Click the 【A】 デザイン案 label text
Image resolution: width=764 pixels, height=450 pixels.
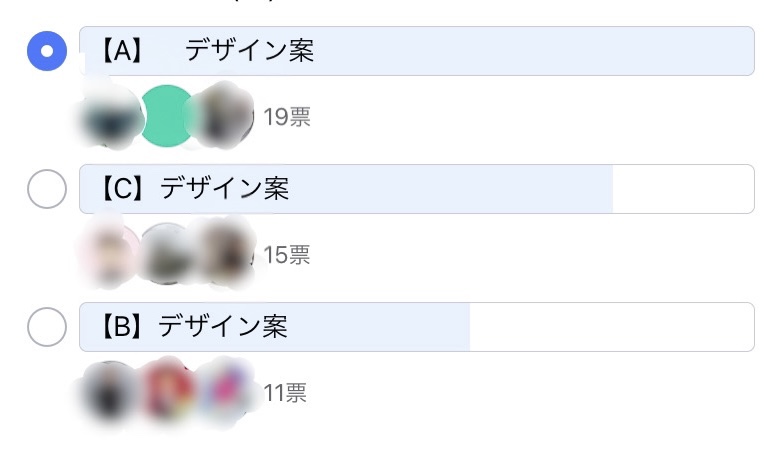coord(206,51)
